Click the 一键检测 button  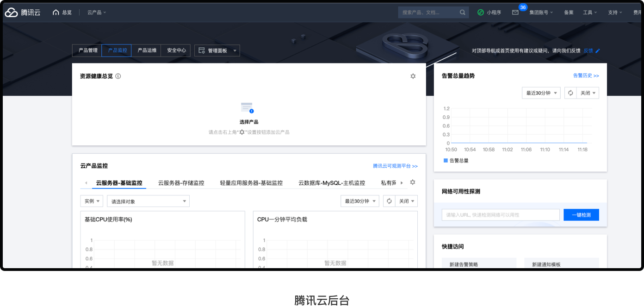(x=581, y=215)
